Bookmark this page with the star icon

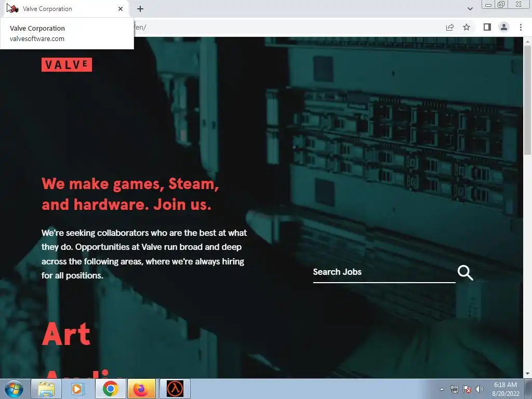coord(467,27)
